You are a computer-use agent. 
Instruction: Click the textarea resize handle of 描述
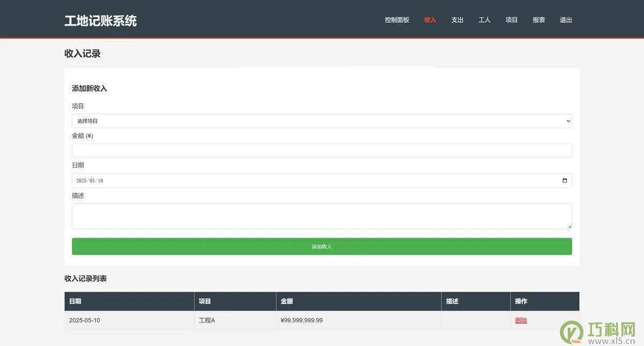569,226
